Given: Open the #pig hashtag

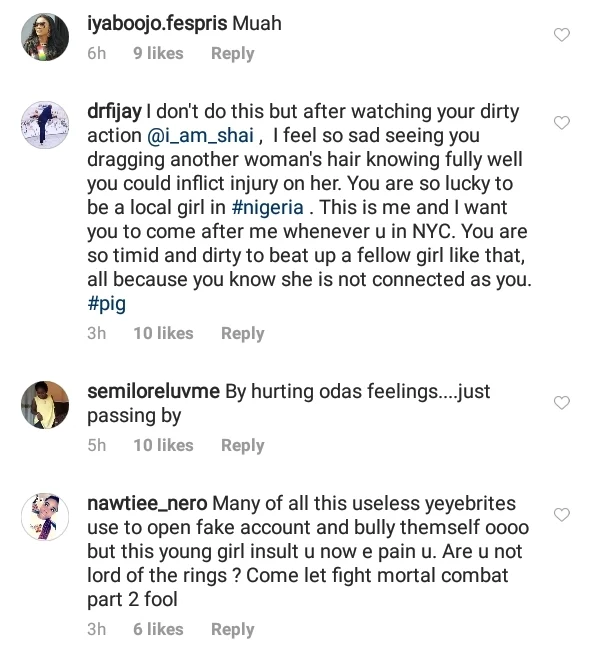Looking at the screenshot, I should (106, 306).
